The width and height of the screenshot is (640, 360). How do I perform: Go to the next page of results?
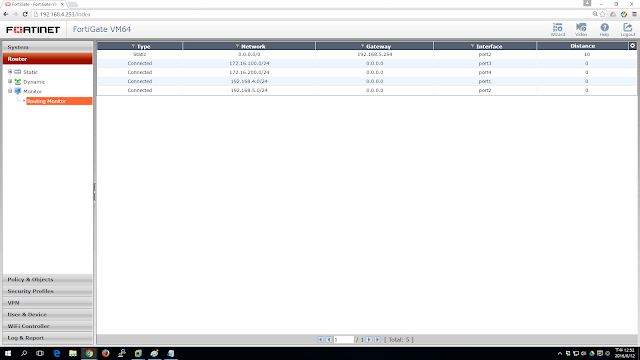pos(369,340)
